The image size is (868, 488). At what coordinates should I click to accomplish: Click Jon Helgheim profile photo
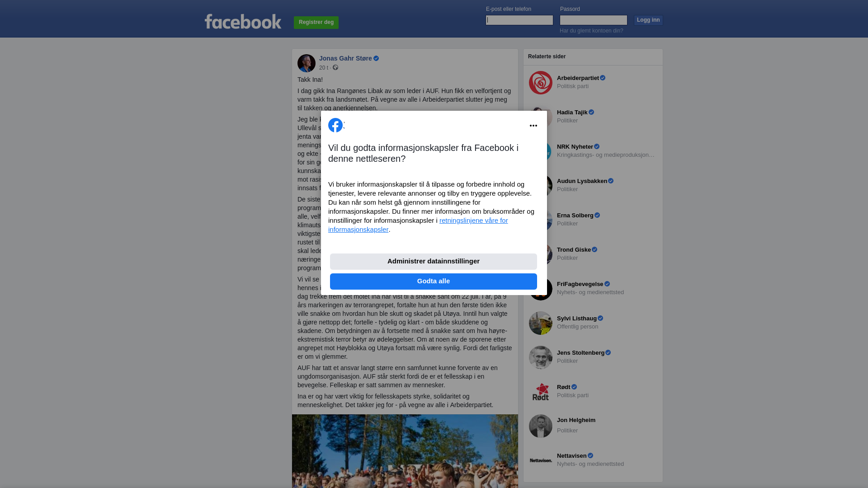pyautogui.click(x=541, y=426)
